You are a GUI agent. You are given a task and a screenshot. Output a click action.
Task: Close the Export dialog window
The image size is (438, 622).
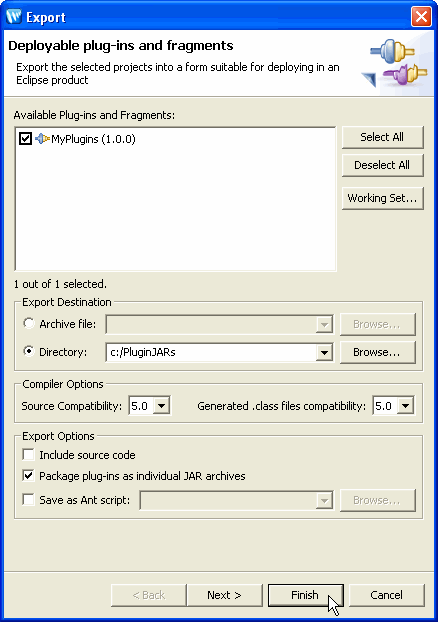421,17
